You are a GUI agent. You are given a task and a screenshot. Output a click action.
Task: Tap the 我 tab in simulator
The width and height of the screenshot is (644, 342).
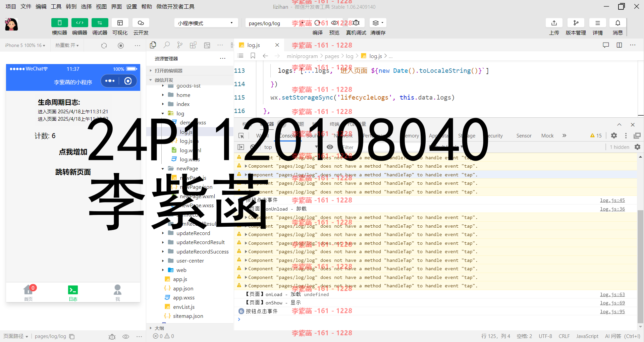tap(118, 293)
